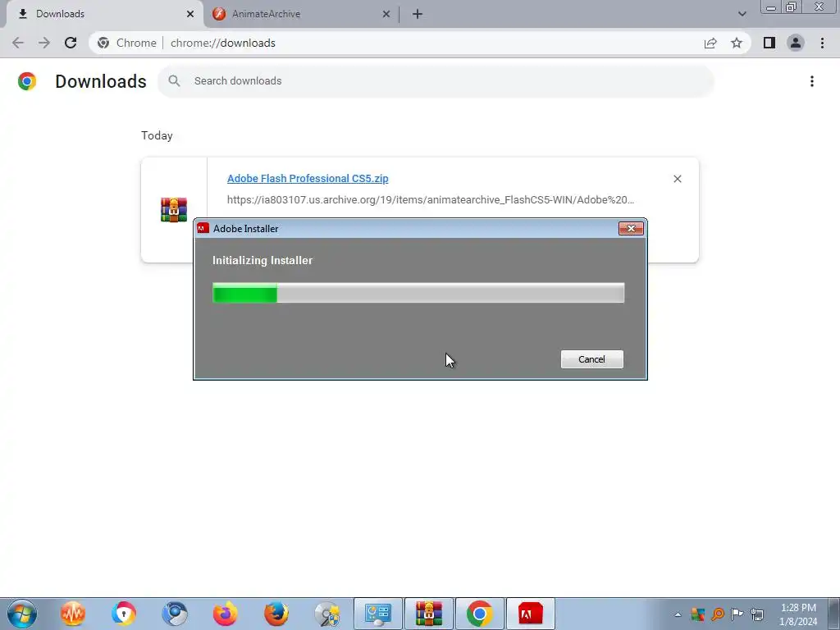Cancel the Adobe Installer initialization
The image size is (840, 630).
click(591, 359)
